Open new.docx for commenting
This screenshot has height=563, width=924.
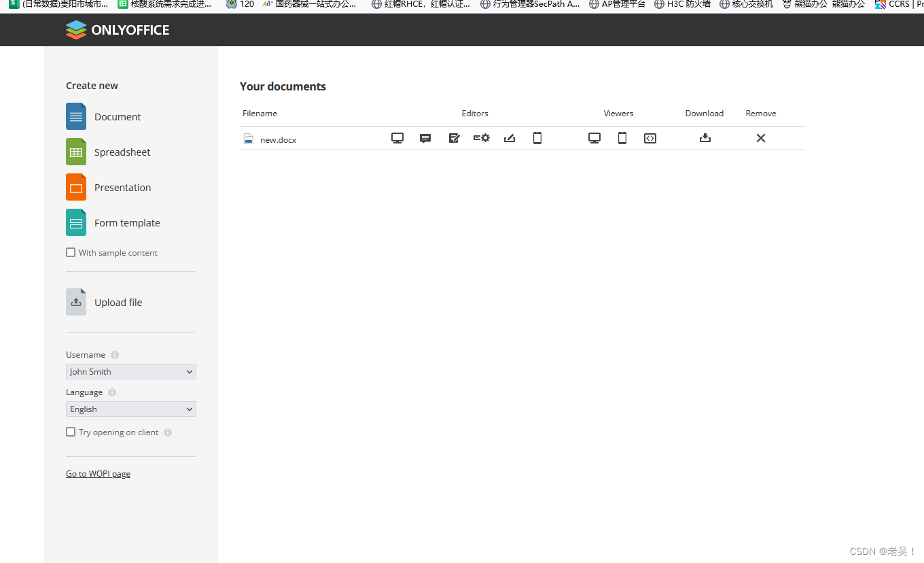(425, 138)
